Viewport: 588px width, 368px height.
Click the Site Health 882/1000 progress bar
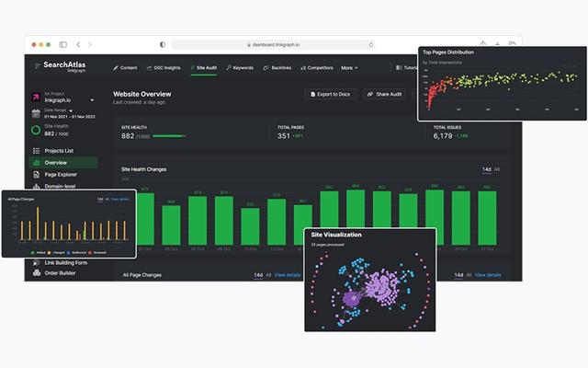[x=169, y=136]
